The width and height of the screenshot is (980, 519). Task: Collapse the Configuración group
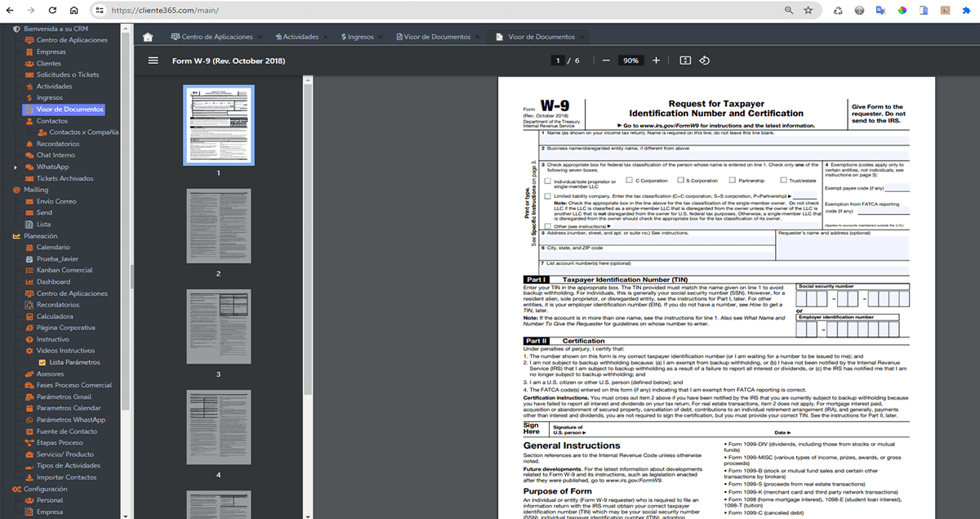(5, 489)
